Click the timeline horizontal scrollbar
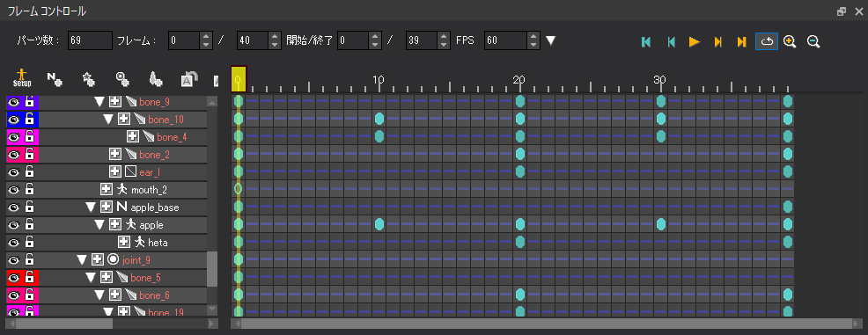Viewport: 868px width, 335px height. coord(547,324)
